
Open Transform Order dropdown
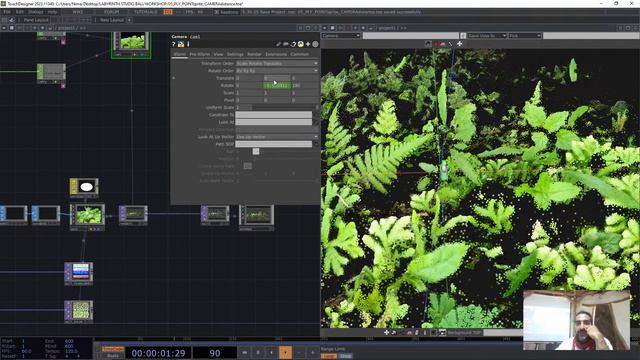tap(277, 63)
